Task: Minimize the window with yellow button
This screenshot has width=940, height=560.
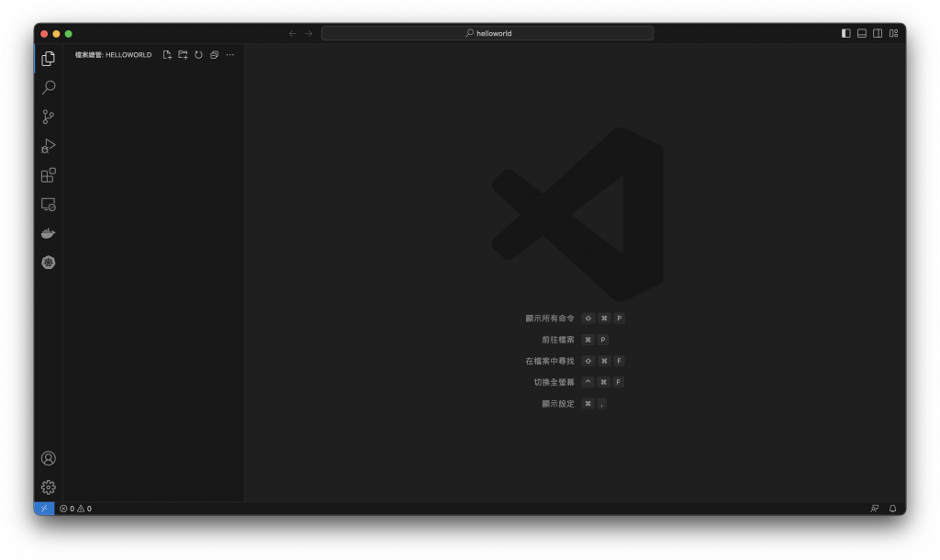Action: 56,34
